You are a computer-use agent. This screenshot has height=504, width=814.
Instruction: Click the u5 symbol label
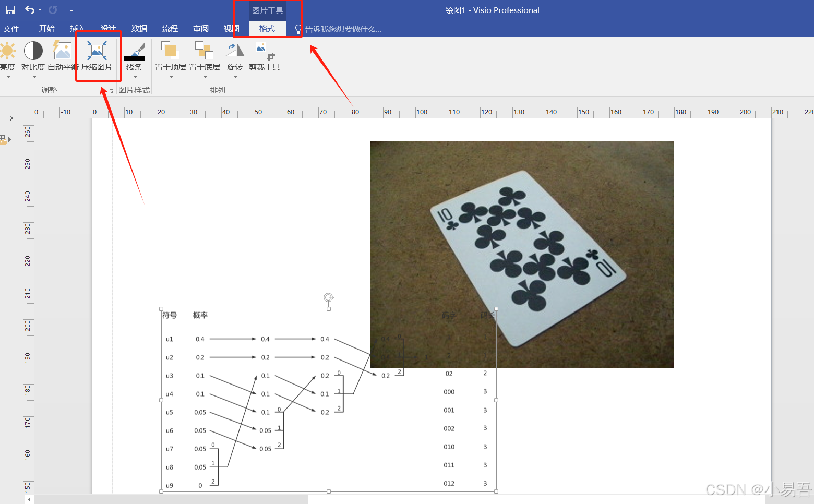[x=169, y=412]
